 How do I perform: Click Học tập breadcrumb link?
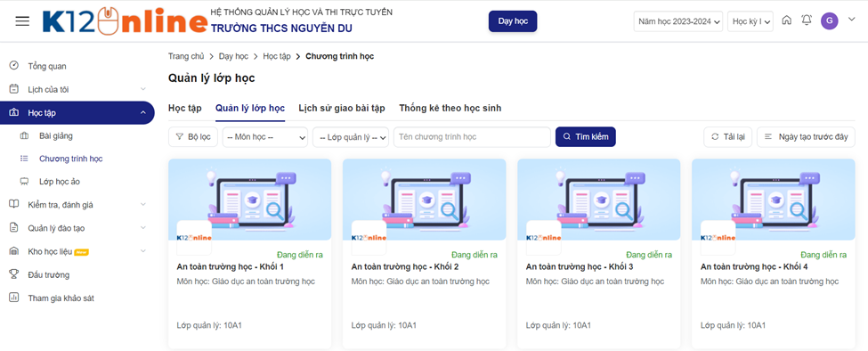[277, 56]
